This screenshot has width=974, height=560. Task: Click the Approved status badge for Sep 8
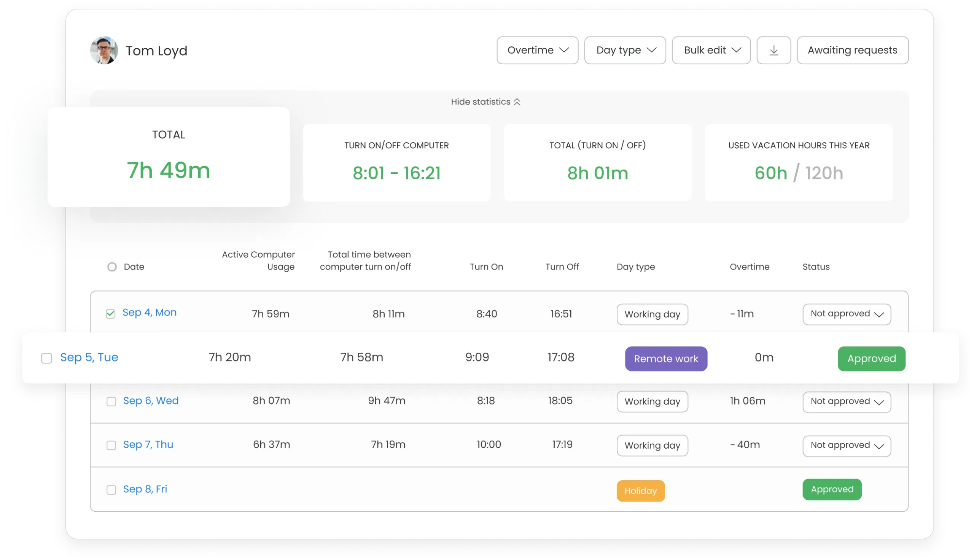point(832,489)
